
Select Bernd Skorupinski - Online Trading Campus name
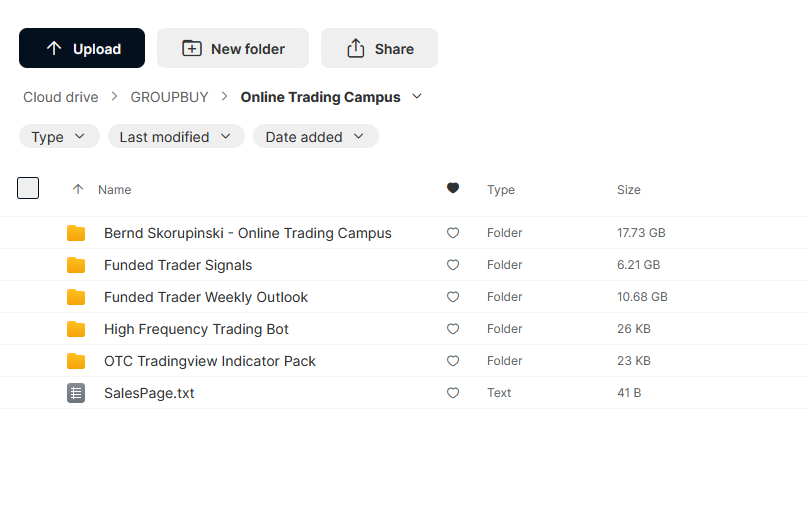(248, 233)
